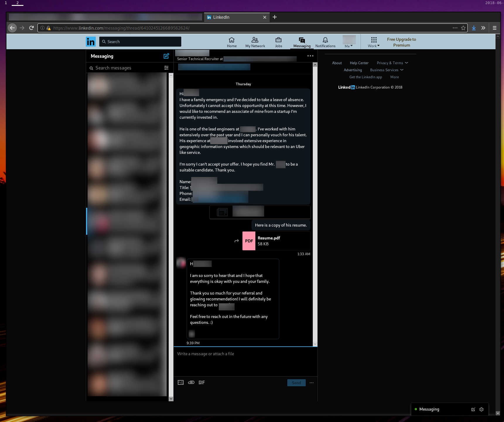This screenshot has width=504, height=422.
Task: Open the message filter options icon
Action: point(166,68)
